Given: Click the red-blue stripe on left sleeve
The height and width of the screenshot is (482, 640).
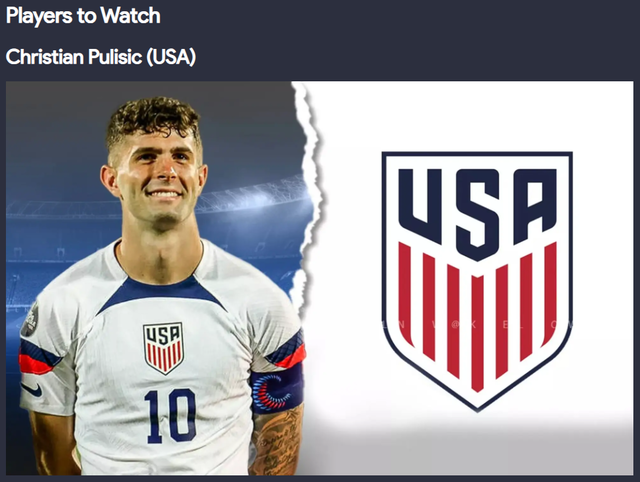Looking at the screenshot, I should pyautogui.click(x=38, y=358).
